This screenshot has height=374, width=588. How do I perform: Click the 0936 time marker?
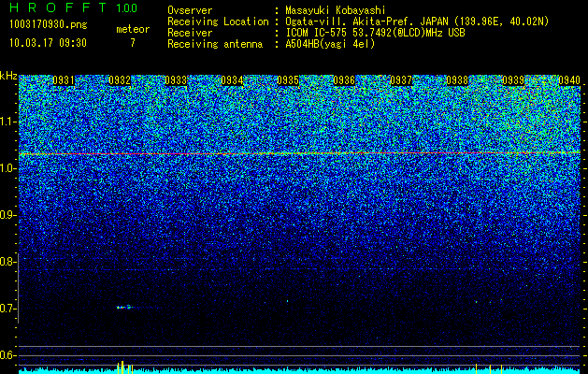344,80
